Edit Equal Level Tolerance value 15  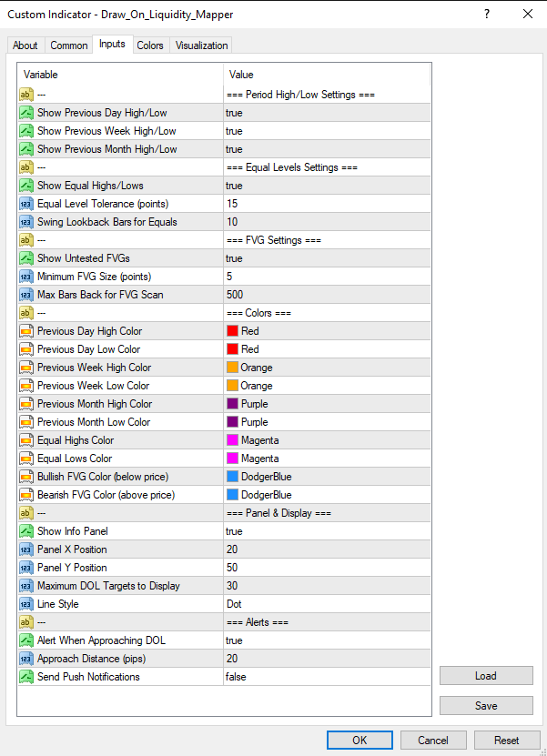tap(327, 204)
